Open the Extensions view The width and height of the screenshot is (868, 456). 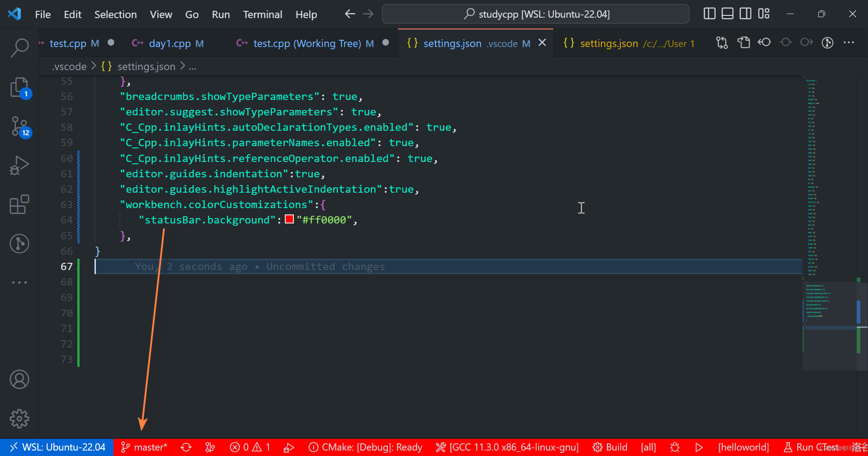pos(19,204)
